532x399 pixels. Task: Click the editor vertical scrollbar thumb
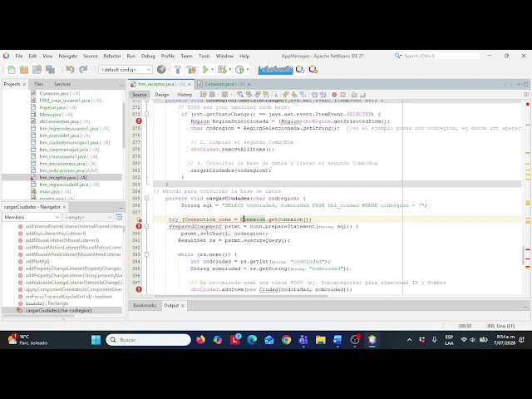[524, 255]
